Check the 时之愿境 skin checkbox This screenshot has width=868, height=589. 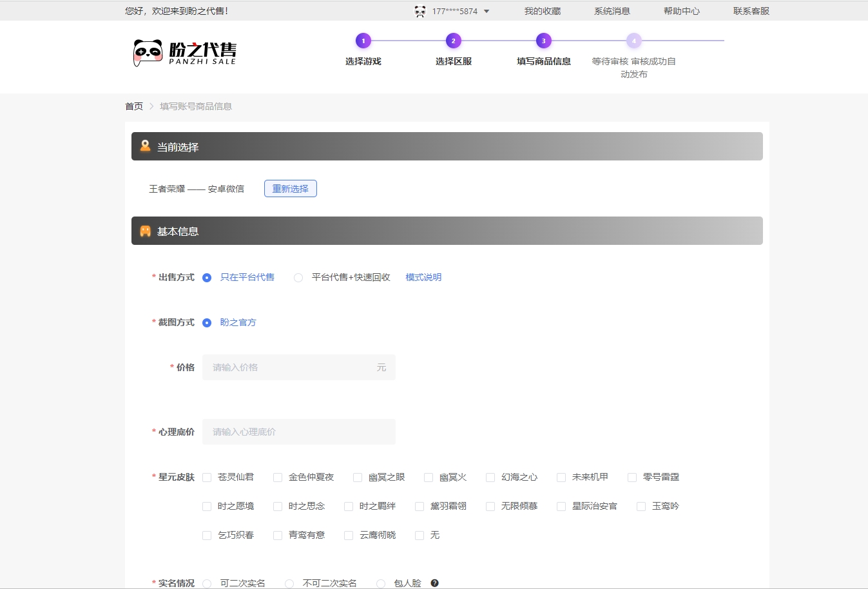(x=207, y=507)
